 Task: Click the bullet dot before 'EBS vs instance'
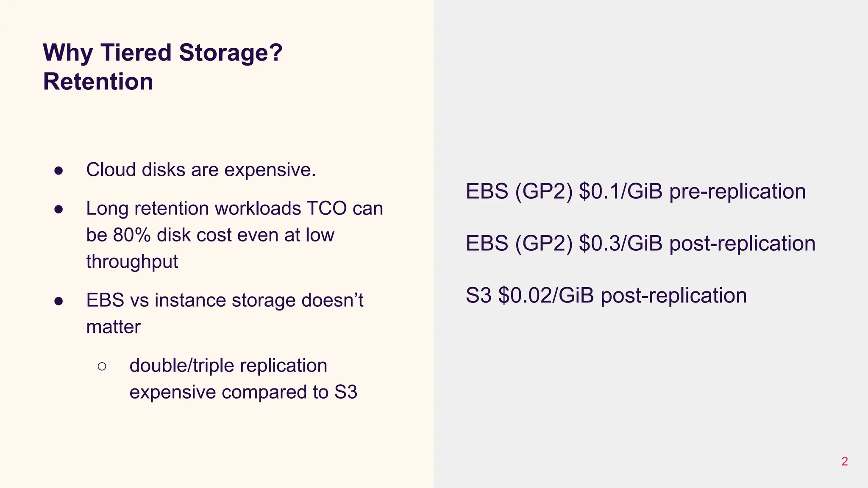tap(59, 301)
